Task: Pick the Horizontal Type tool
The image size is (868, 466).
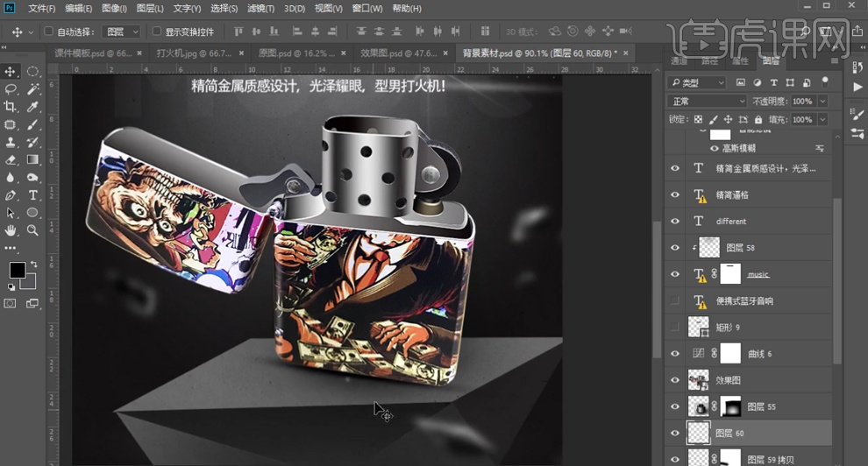Action: (32, 194)
